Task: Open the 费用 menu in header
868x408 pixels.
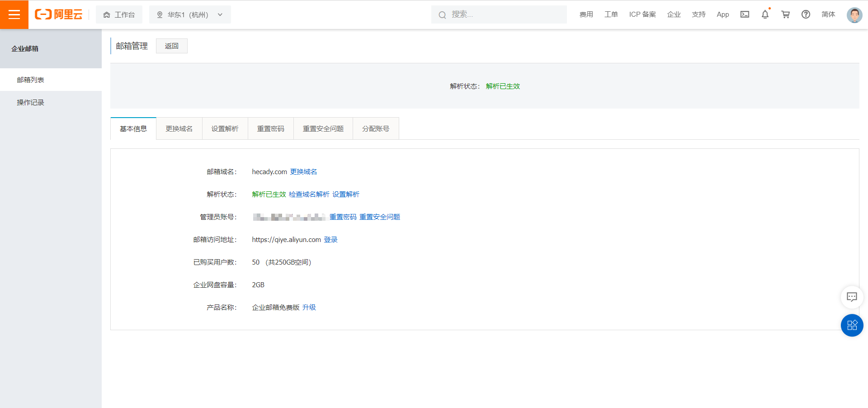Action: 586,14
